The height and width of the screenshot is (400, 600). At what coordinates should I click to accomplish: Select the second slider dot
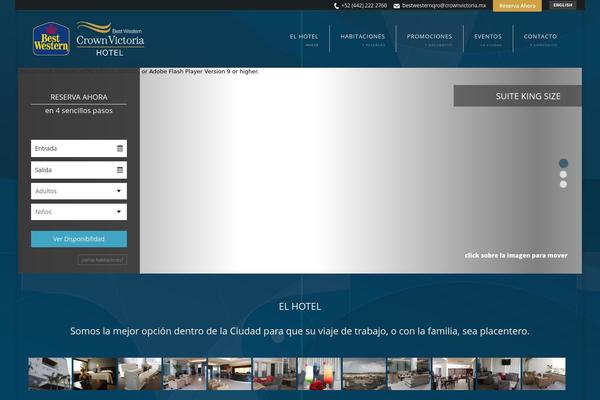[563, 175]
